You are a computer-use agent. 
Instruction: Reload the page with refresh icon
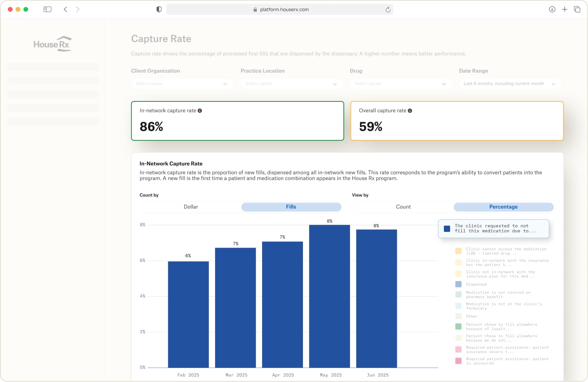[388, 10]
